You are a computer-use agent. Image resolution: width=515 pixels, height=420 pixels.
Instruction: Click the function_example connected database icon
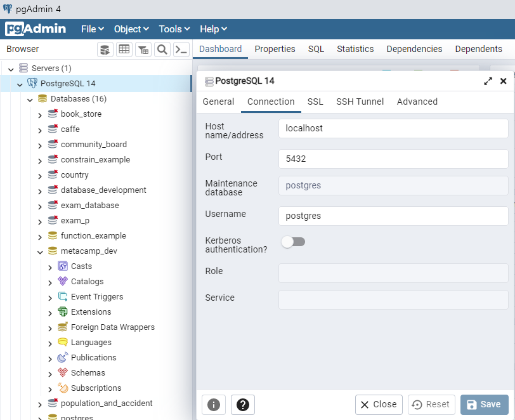point(53,235)
